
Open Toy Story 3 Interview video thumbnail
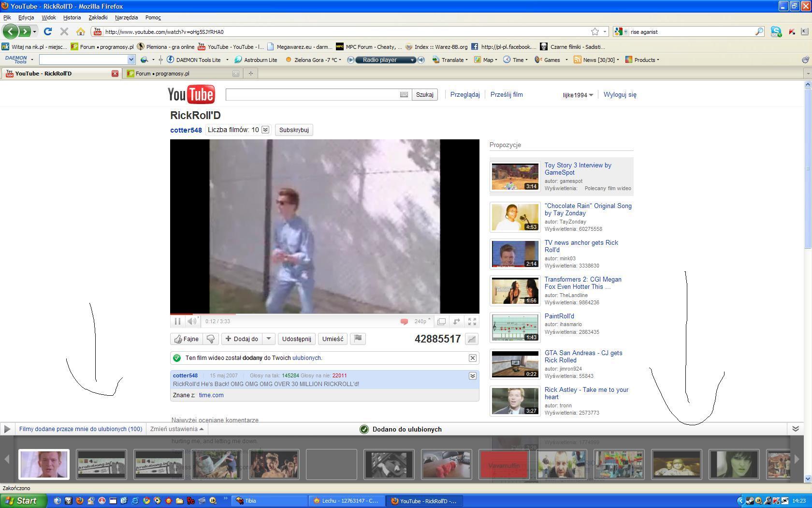coord(515,177)
